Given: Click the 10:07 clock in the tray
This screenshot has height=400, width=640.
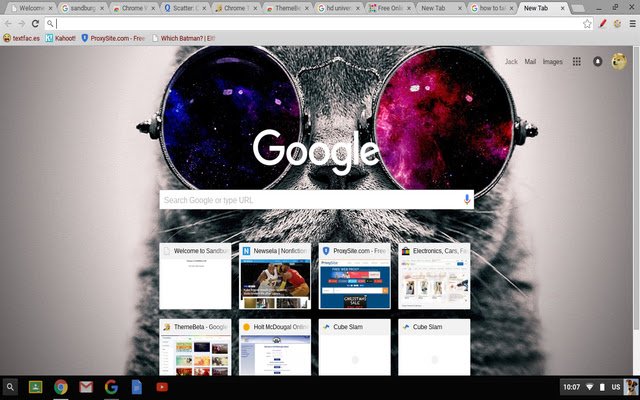Looking at the screenshot, I should point(571,387).
